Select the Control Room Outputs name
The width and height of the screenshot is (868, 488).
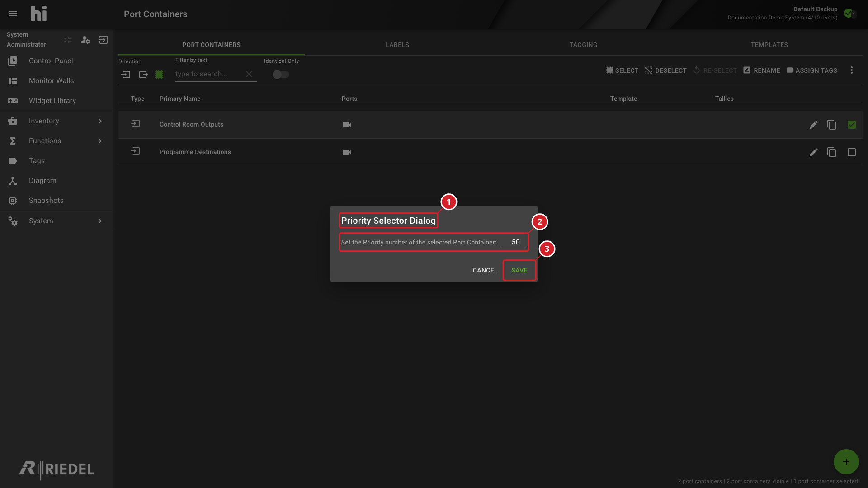191,124
